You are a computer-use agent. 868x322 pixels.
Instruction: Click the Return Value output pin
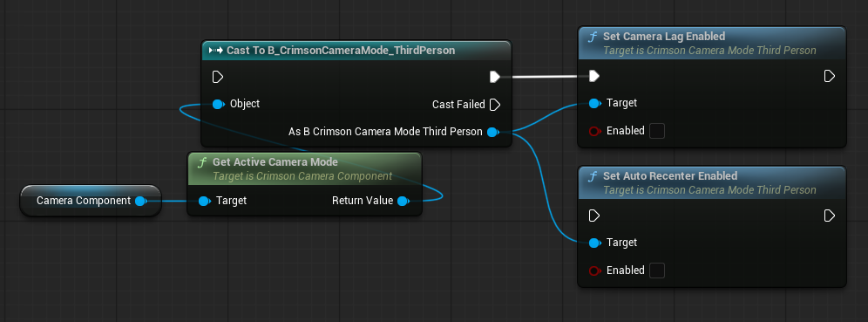403,201
